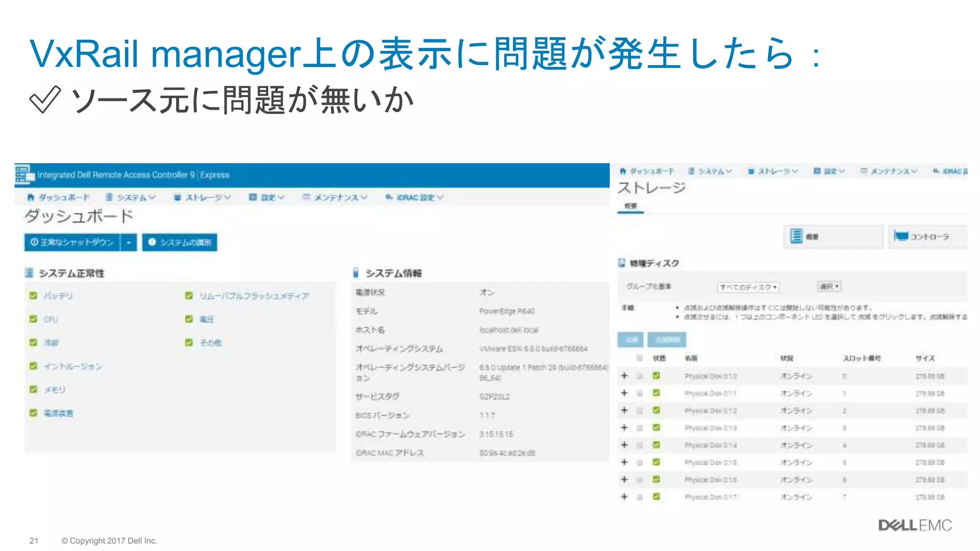Click the storage icon beside ストレージ in dashboard nav
The height and width of the screenshot is (551, 980).
(178, 197)
